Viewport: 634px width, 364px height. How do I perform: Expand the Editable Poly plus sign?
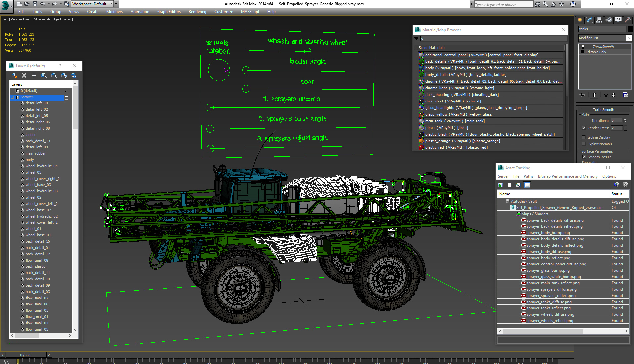pos(582,52)
